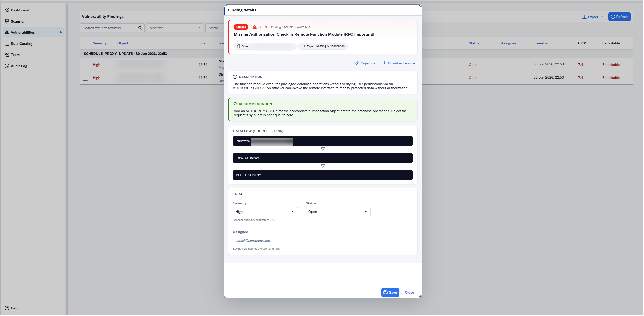This screenshot has width=644, height=316.
Task: Click the Save button
Action: tap(390, 292)
